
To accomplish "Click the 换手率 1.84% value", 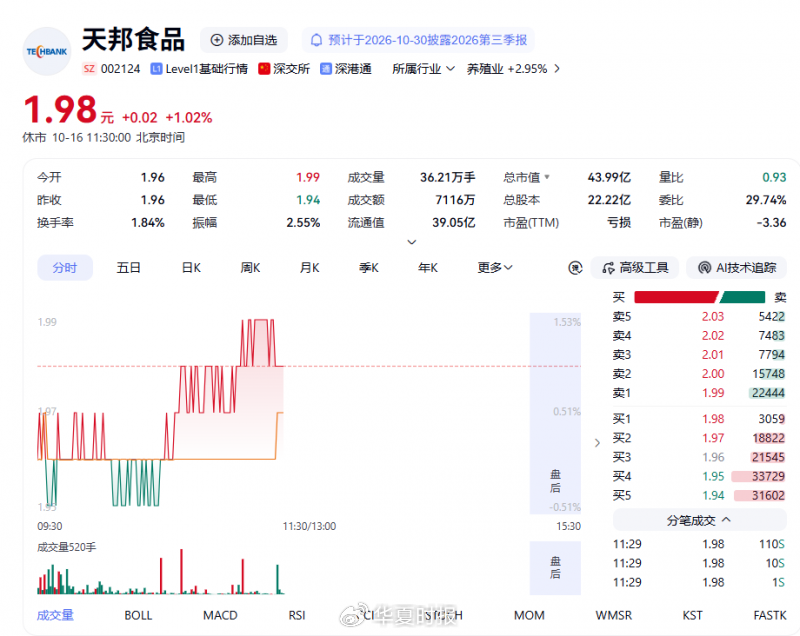I will pos(148,223).
